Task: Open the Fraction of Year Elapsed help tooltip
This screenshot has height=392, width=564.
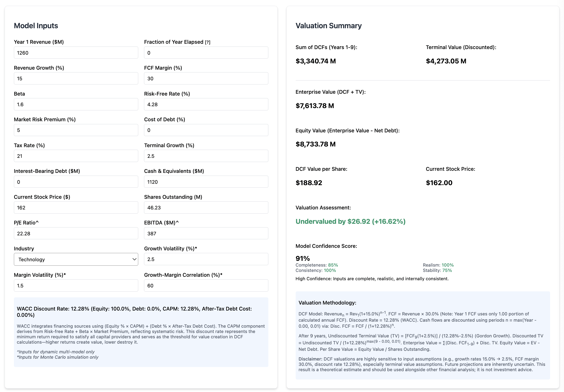Action: (x=208, y=42)
